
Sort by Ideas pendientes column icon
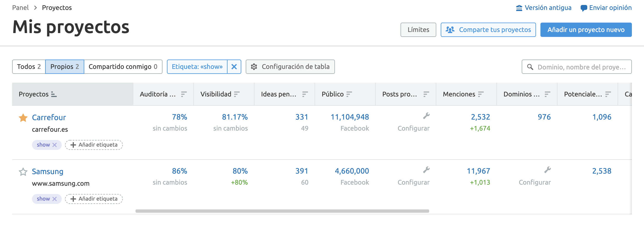click(x=305, y=94)
